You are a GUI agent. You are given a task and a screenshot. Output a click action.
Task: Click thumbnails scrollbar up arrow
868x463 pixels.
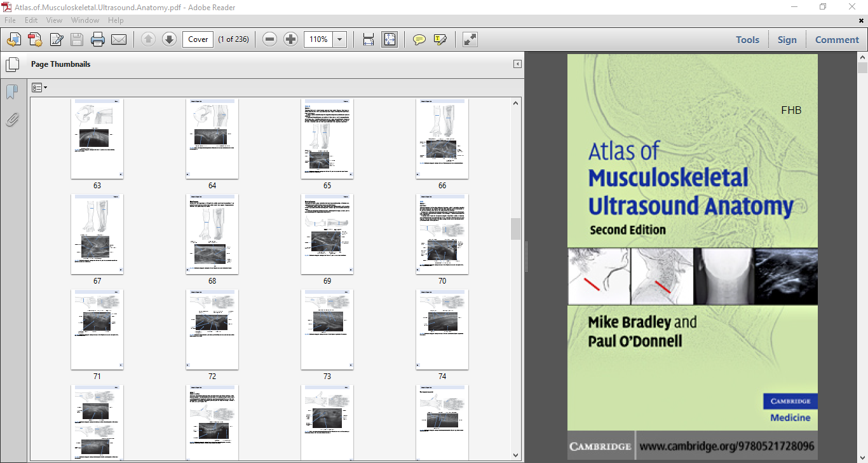pos(516,103)
